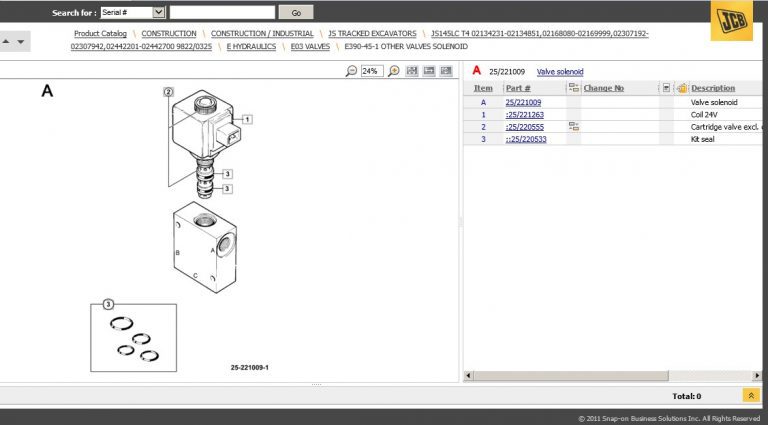This screenshot has width=768, height=425.
Task: Sort by Item column header
Action: point(483,88)
